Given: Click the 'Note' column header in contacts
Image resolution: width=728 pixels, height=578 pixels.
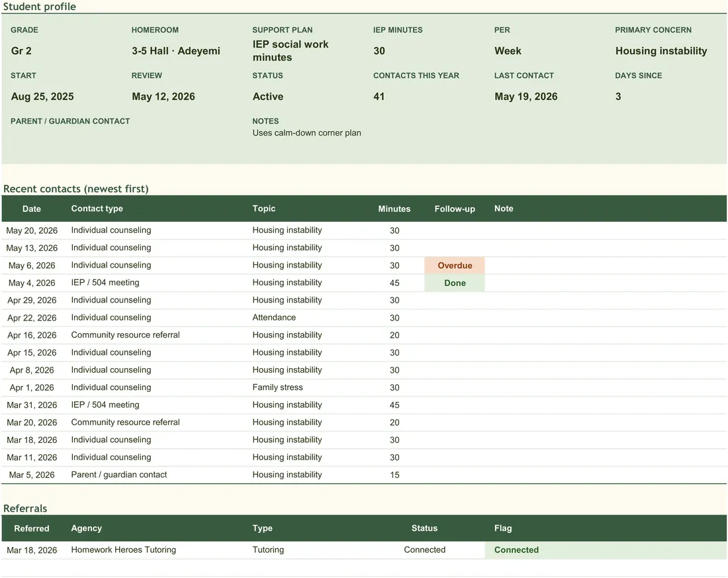Looking at the screenshot, I should click(504, 209).
